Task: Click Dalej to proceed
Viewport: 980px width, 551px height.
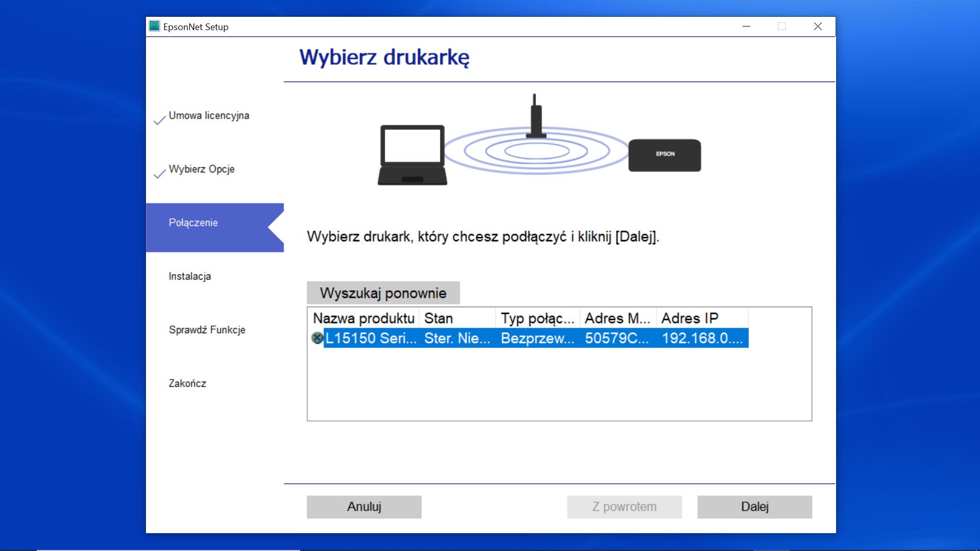Action: (754, 506)
